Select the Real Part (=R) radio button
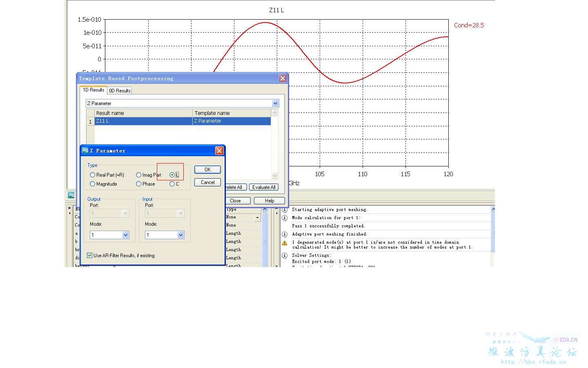 click(93, 175)
